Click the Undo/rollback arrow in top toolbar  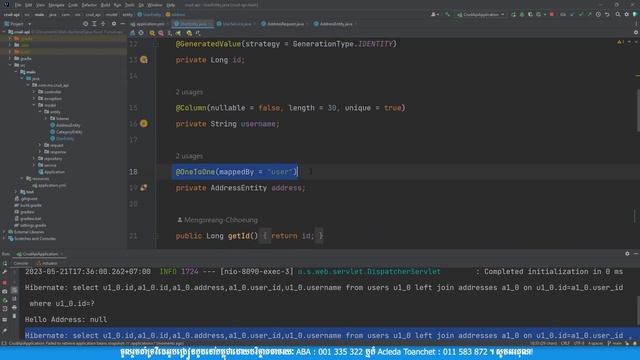[607, 14]
